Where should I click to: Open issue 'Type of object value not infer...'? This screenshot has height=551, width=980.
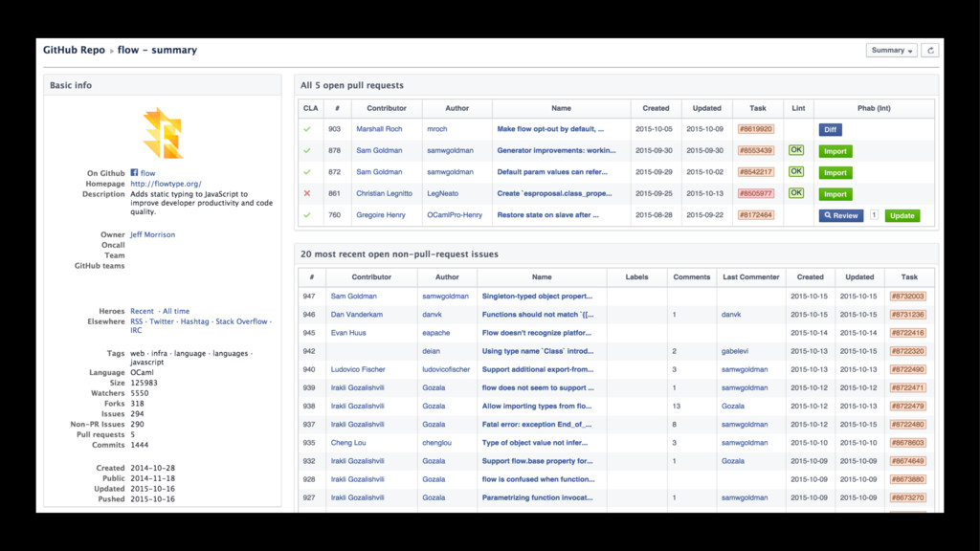pyautogui.click(x=534, y=443)
